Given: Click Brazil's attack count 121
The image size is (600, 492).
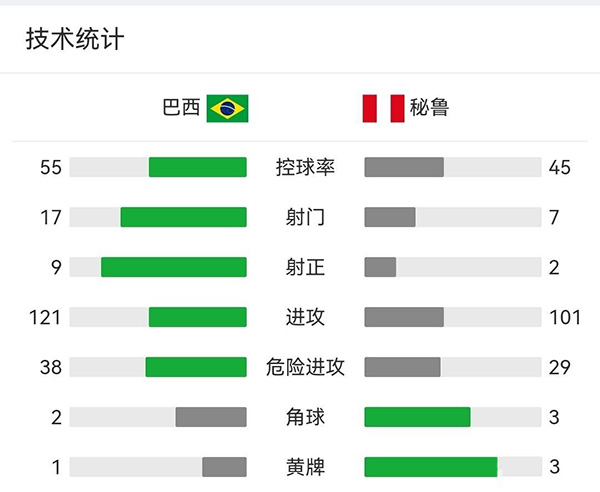Looking at the screenshot, I should [x=45, y=317].
